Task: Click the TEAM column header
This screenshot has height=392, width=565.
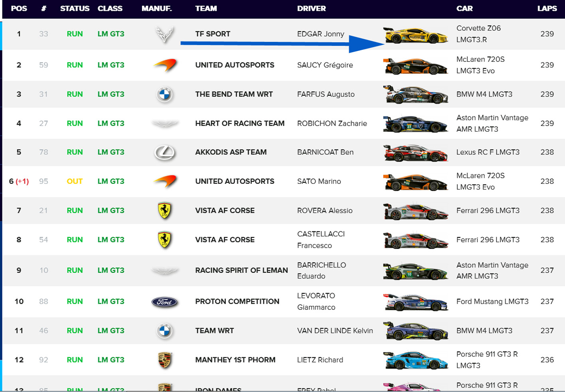Action: [206, 8]
